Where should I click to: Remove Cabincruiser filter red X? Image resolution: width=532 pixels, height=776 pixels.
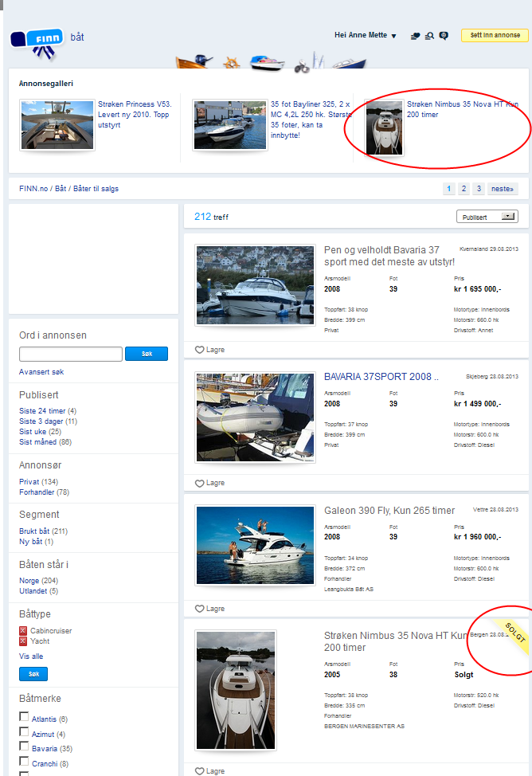(23, 630)
